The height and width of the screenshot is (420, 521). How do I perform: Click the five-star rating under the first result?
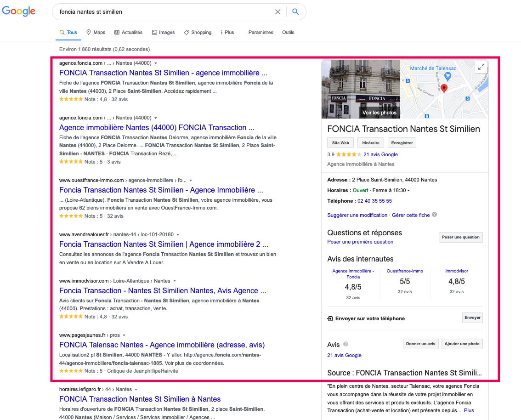point(71,99)
